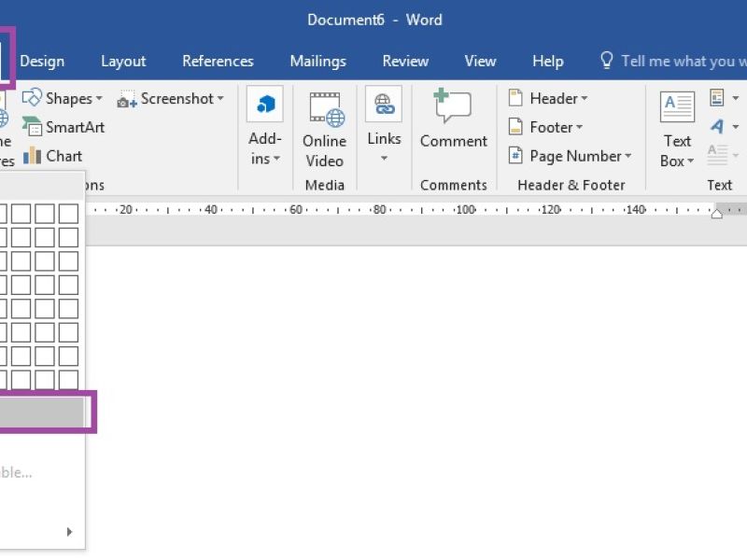Expand the Text Box dropdown arrow

click(690, 161)
